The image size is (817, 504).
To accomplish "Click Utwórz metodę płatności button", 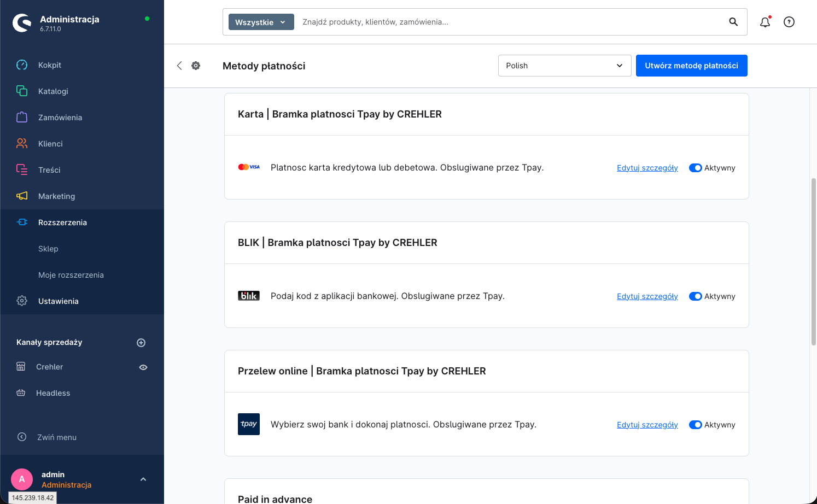I will (692, 66).
